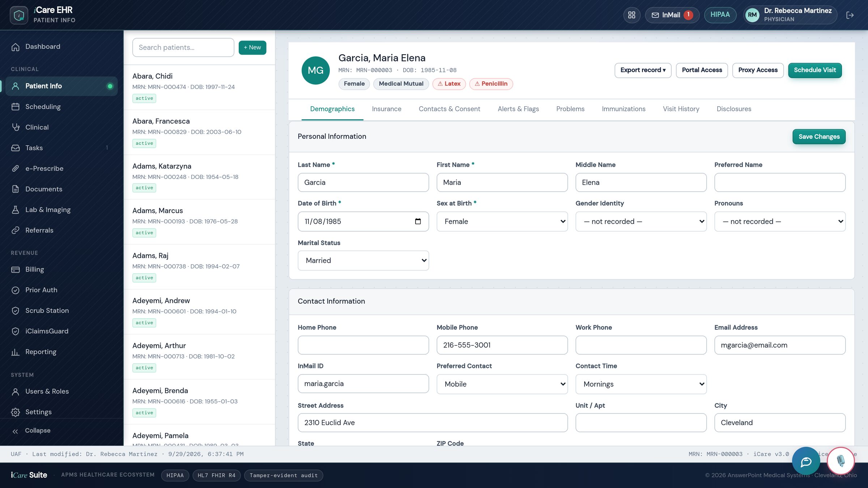Switch to the Immunizations tab
This screenshot has height=488, width=868.
[x=624, y=109]
